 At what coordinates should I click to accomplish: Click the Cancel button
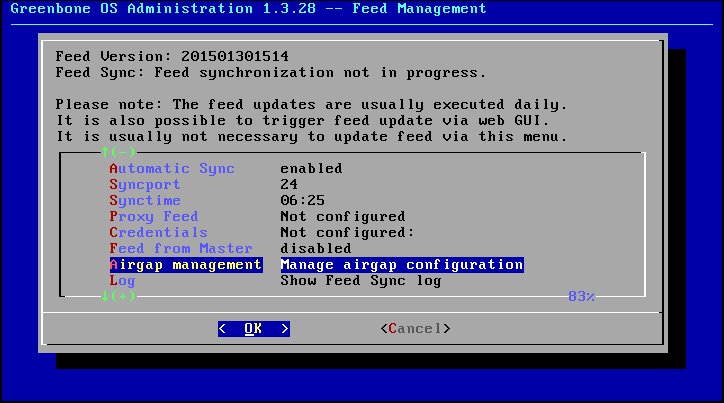tap(415, 329)
